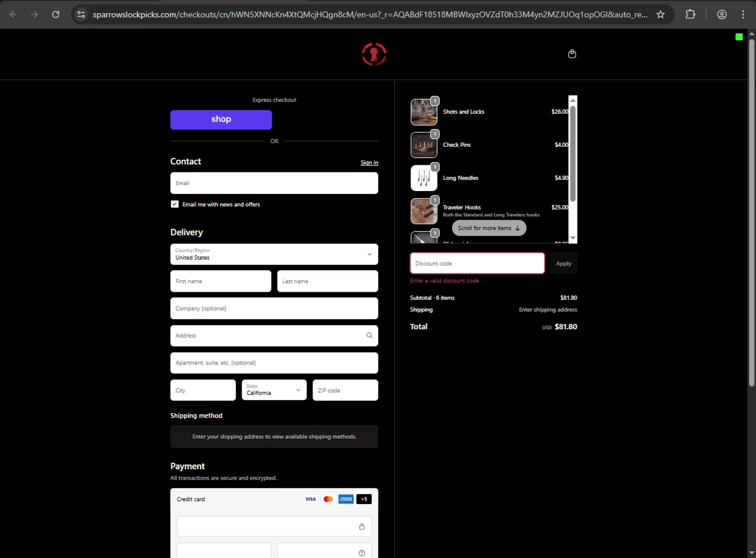The width and height of the screenshot is (756, 558).
Task: Focus the First name field
Action: click(221, 281)
